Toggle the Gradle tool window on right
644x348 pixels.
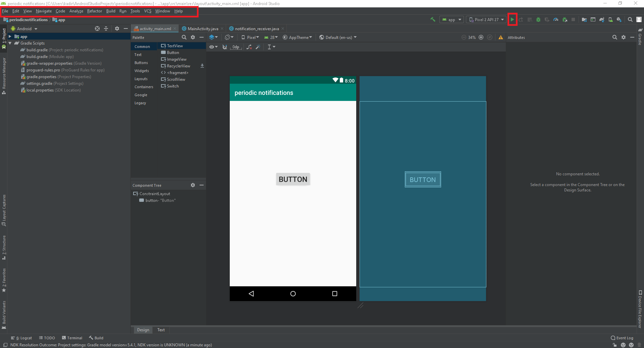[640, 37]
